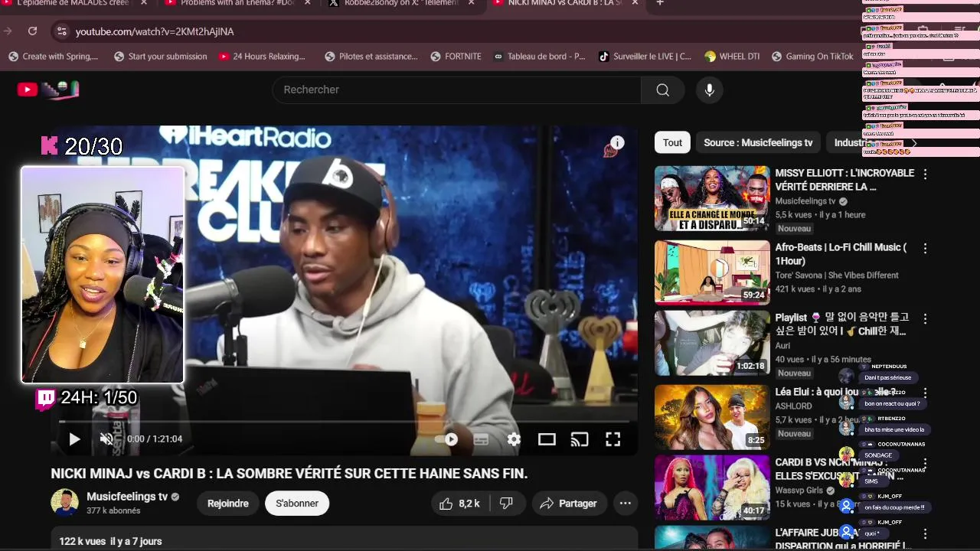Toggle the autoplay switch in player
The height and width of the screenshot is (551, 980).
tap(447, 439)
